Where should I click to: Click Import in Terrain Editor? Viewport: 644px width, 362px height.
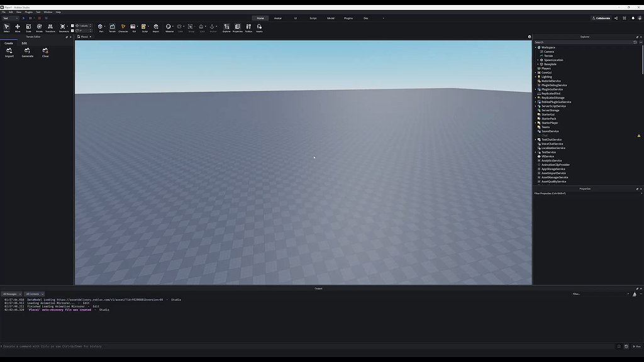click(9, 53)
